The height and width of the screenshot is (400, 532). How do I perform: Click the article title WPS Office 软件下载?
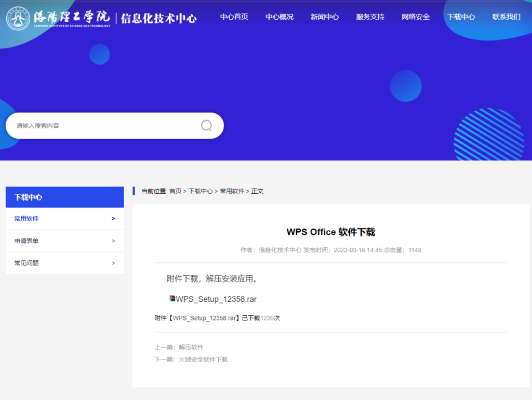pyautogui.click(x=331, y=232)
